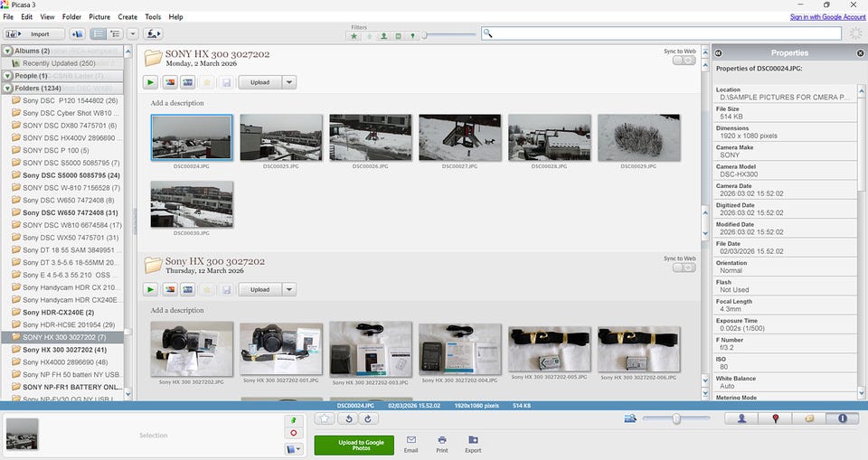Show the People panel
This screenshot has width=868, height=460.
pos(741,419)
